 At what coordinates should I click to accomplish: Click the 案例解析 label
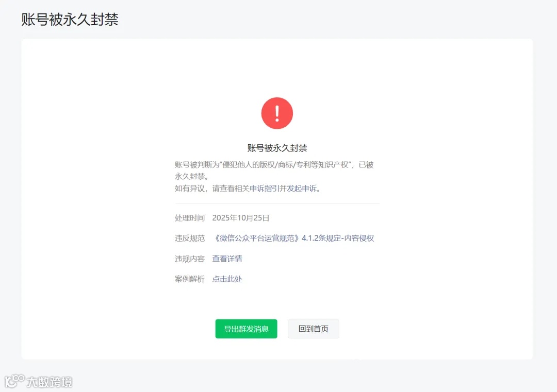point(190,279)
